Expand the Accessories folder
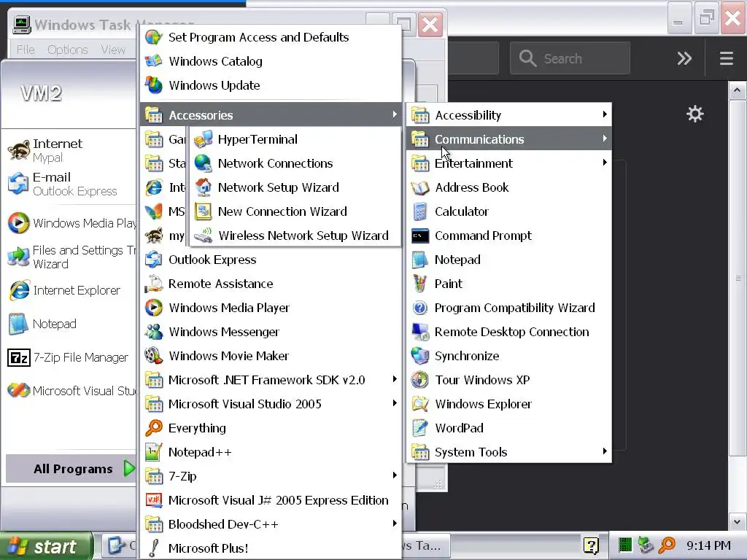This screenshot has width=747, height=560. point(271,114)
